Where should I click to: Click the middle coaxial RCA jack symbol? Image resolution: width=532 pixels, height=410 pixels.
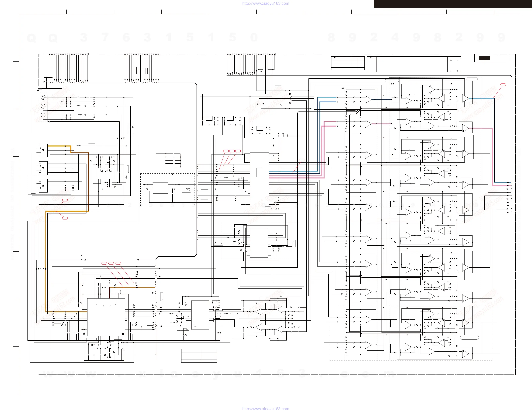pos(43,106)
